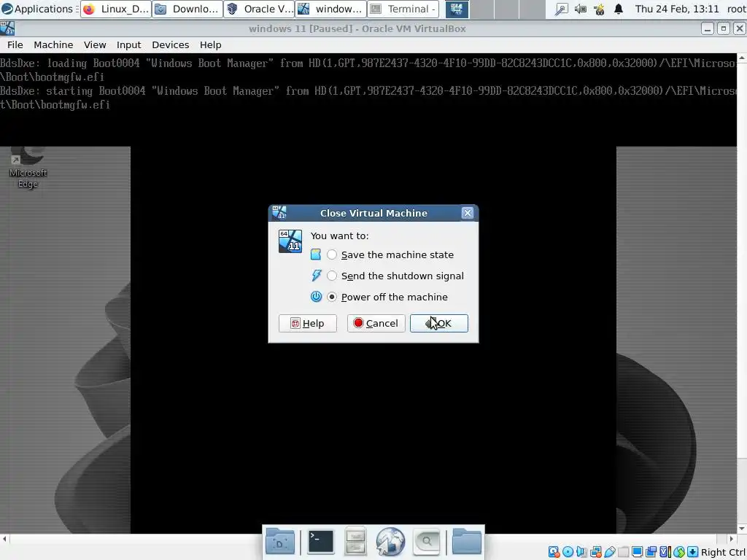The height and width of the screenshot is (560, 747).
Task: Open the application finder magnifier dock icon
Action: 426,542
